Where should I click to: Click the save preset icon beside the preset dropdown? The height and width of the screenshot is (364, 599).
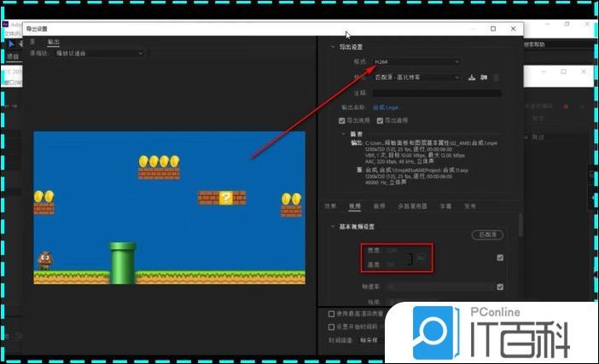pos(472,78)
